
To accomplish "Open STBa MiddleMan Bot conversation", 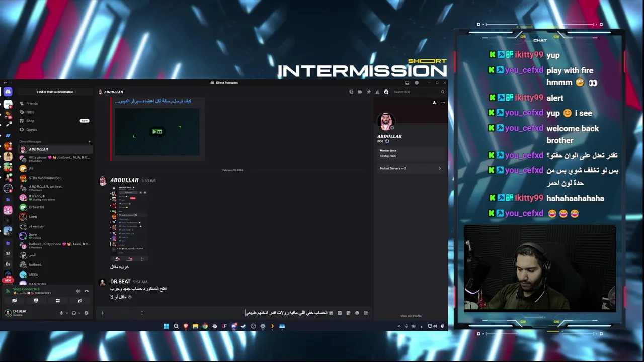I will coord(55,178).
